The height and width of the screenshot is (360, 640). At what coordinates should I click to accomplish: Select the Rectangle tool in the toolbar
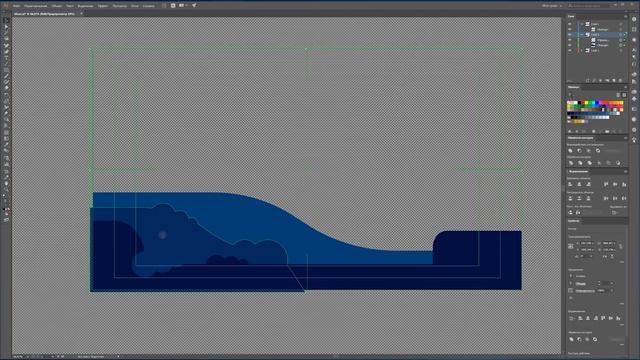click(x=7, y=70)
